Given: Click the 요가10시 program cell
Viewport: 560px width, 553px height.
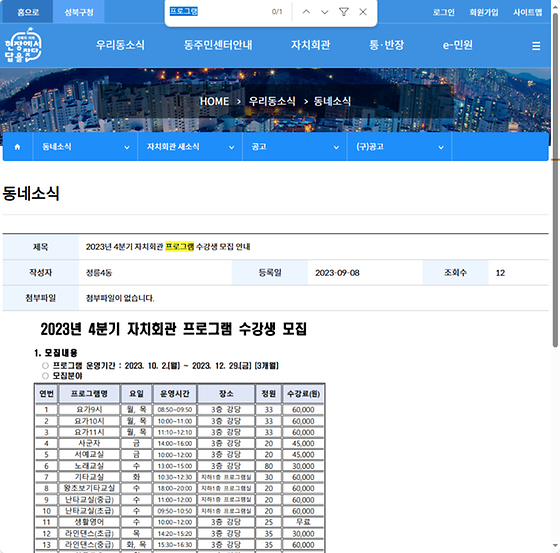Looking at the screenshot, I should 89,421.
